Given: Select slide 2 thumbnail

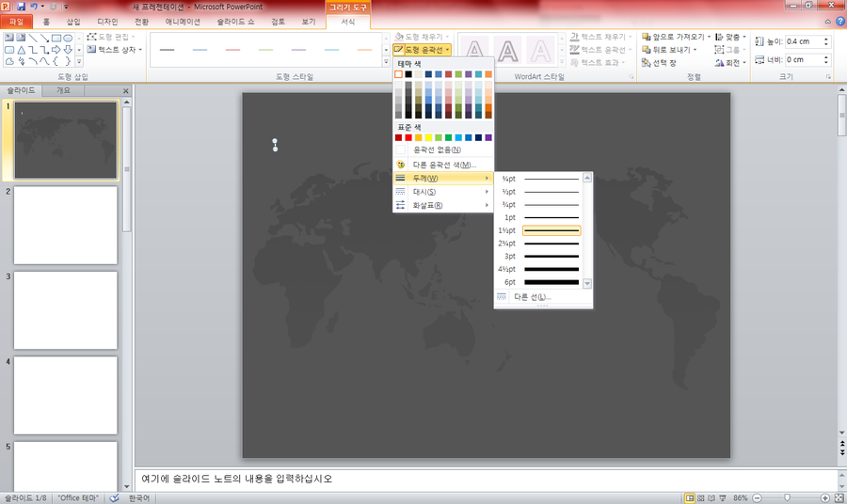Looking at the screenshot, I should 65,225.
